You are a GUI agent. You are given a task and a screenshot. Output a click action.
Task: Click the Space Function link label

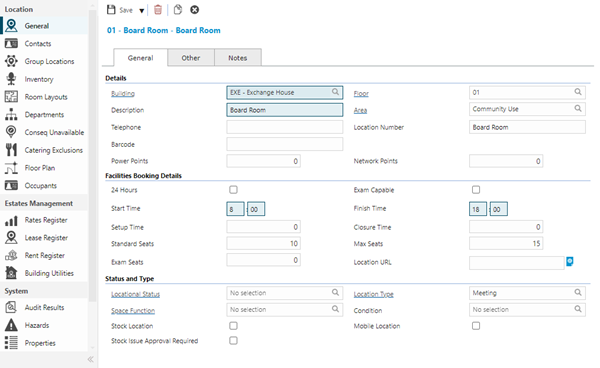coord(133,311)
